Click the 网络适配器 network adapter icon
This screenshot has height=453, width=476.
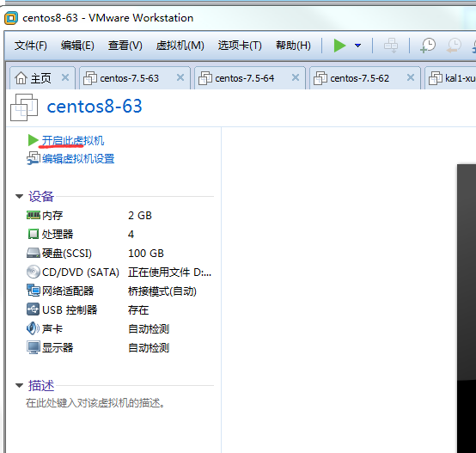(x=34, y=291)
